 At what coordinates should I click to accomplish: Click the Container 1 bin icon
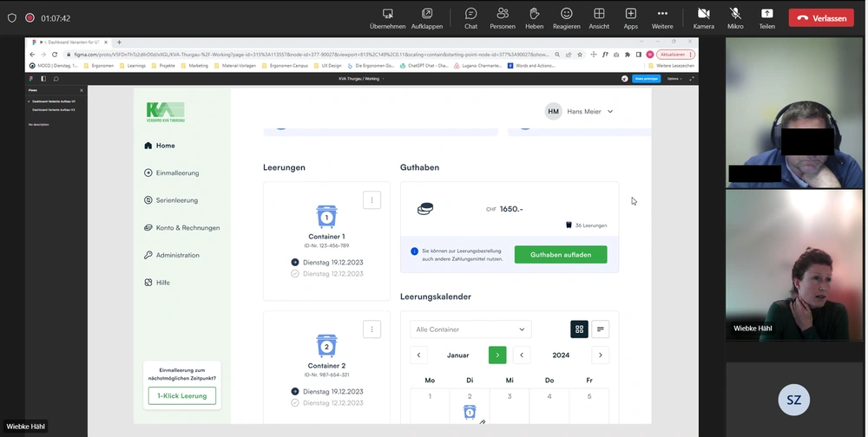coord(326,216)
